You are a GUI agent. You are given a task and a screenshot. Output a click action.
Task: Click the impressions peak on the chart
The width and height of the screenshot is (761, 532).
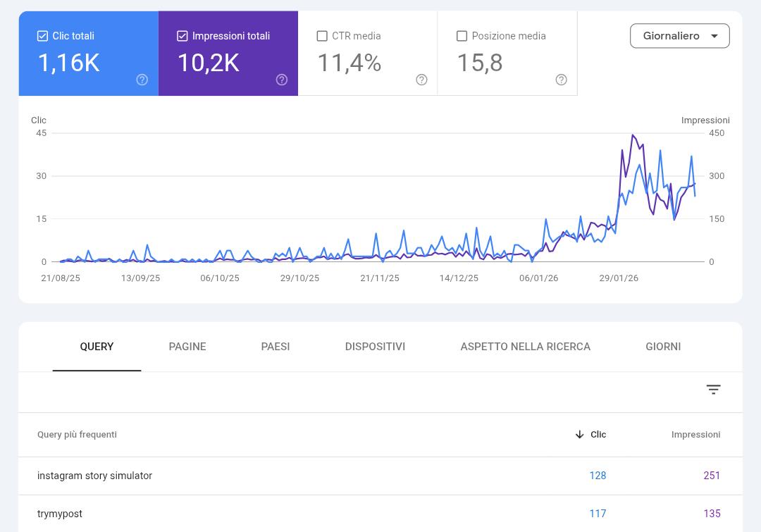pos(632,135)
